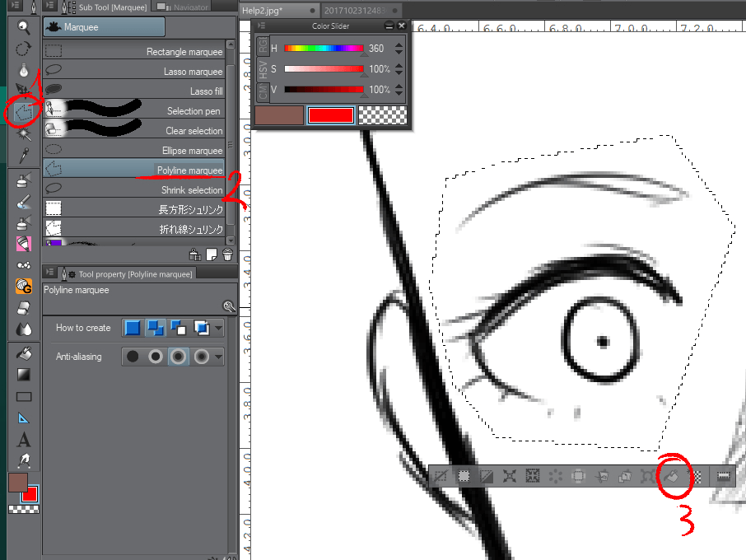The image size is (746, 560).
Task: Select the Fill bucket tool
Action: coord(22,352)
